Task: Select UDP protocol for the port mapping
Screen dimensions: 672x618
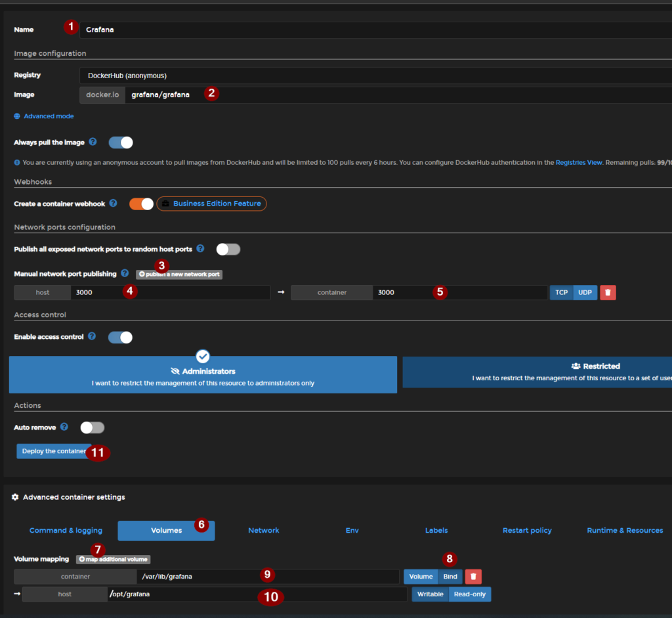Action: (x=585, y=292)
